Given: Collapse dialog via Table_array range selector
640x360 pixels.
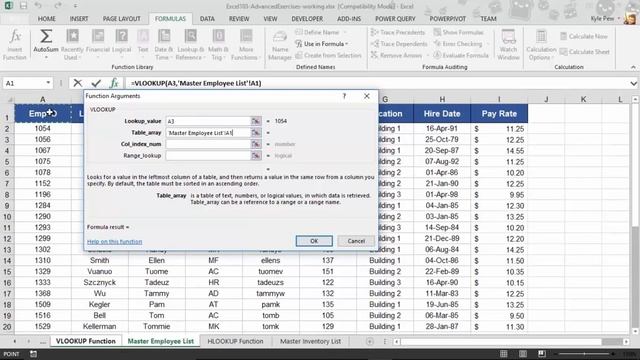Looking at the screenshot, I should point(256,133).
